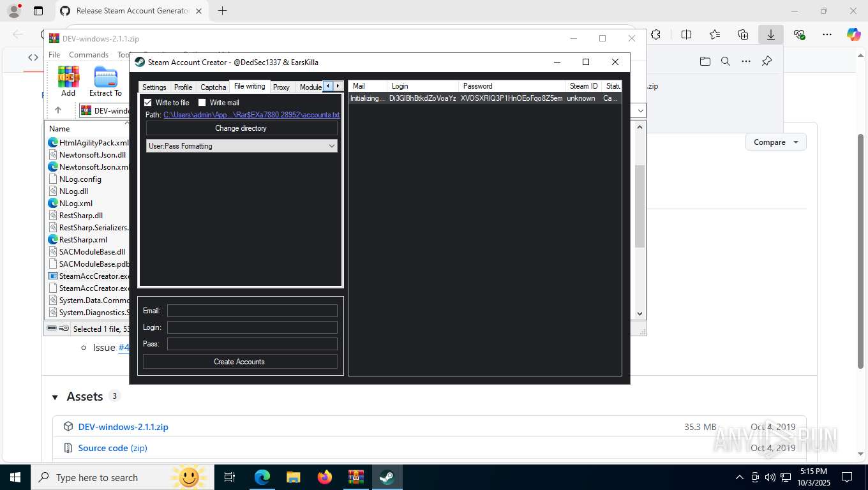Open WinRAR Commands menu
The height and width of the screenshot is (490, 868).
89,55
